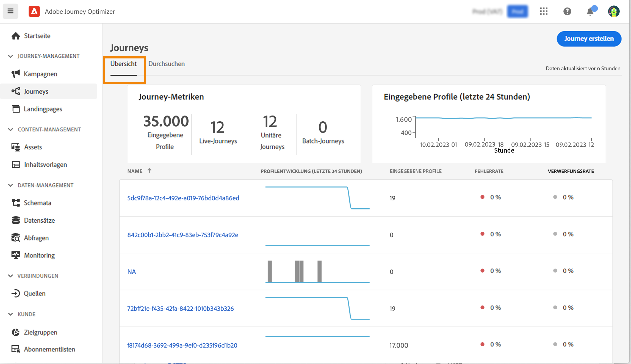The height and width of the screenshot is (364, 631).
Task: Open the hamburger navigation menu
Action: click(10, 11)
